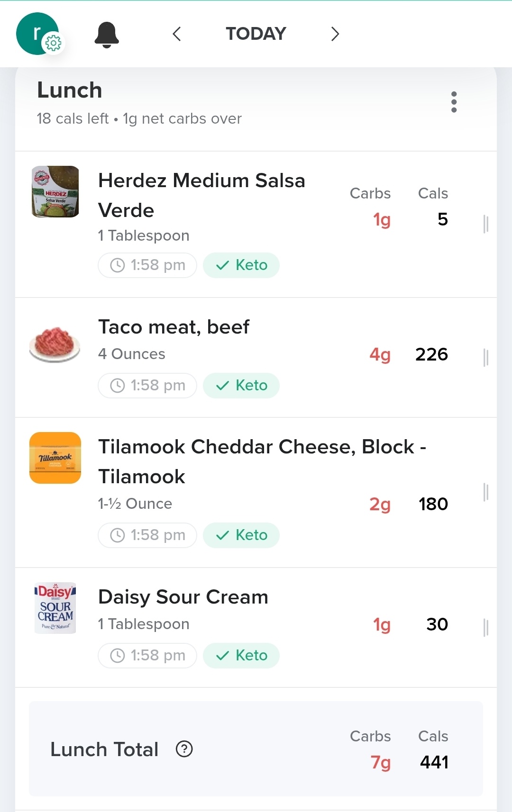Open Lunch three-dot options menu
This screenshot has width=512, height=812.
pyautogui.click(x=454, y=102)
